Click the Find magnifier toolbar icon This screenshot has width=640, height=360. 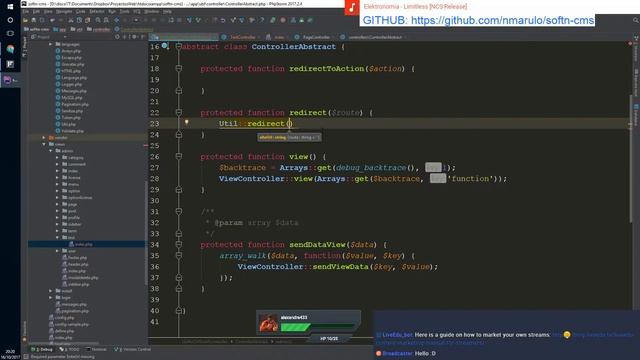[x=98, y=20]
